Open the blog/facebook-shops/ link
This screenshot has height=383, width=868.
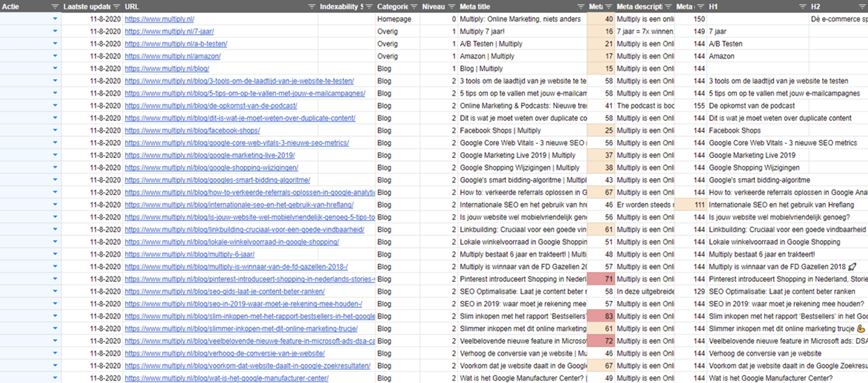pos(192,131)
